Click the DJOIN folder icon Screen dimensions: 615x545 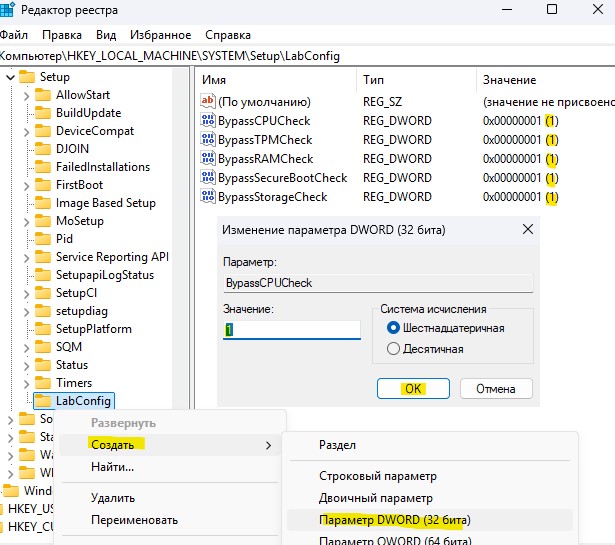click(43, 149)
